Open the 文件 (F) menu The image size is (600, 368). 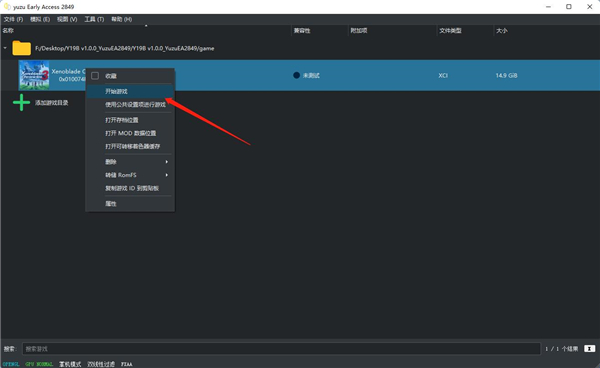13,19
